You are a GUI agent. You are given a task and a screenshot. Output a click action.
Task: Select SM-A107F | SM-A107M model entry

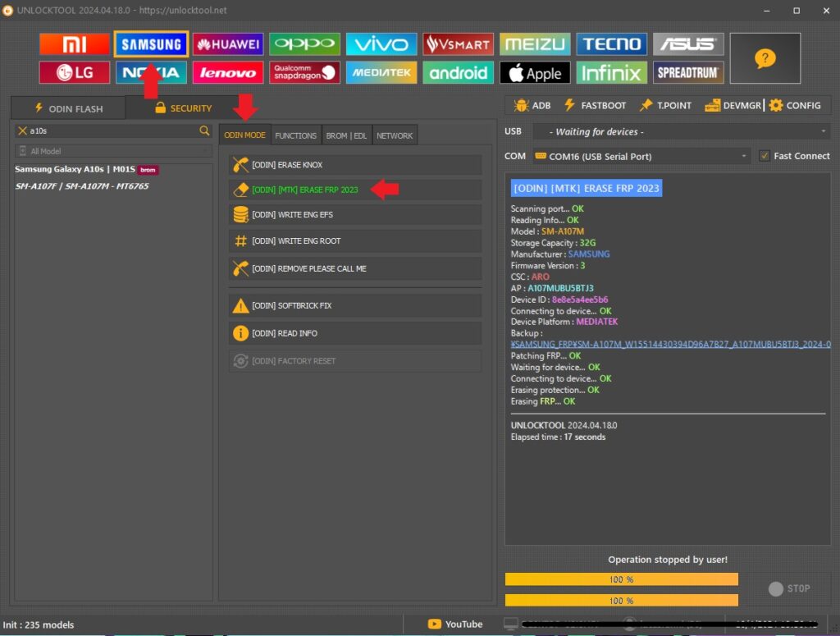(82, 186)
